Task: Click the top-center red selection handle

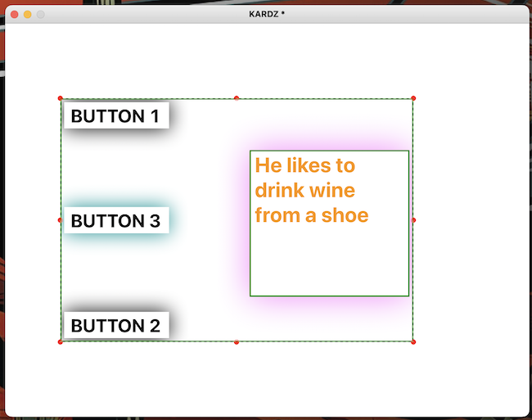Action: click(x=237, y=98)
